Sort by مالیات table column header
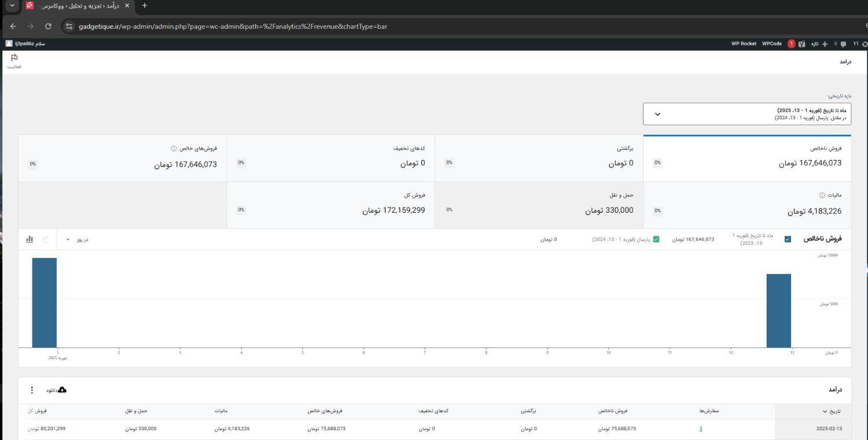868x440 pixels. (x=221, y=411)
